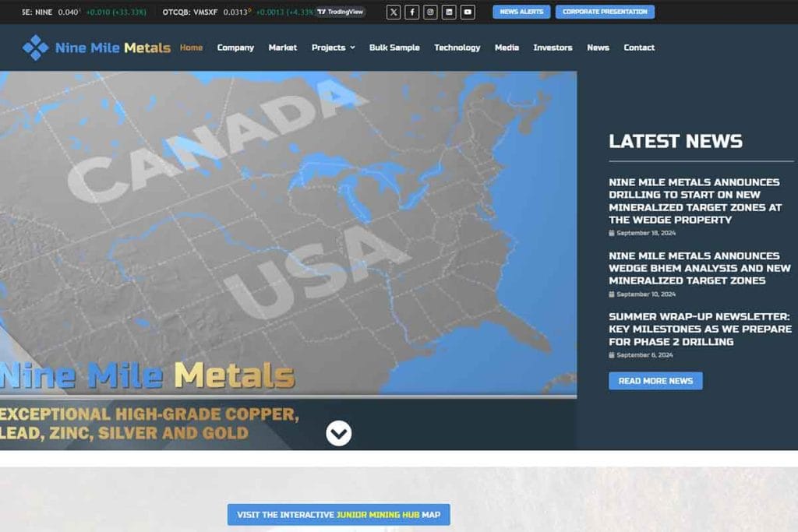Click the NINE stock ticker quote
This screenshot has height=532, width=798.
tap(84, 12)
